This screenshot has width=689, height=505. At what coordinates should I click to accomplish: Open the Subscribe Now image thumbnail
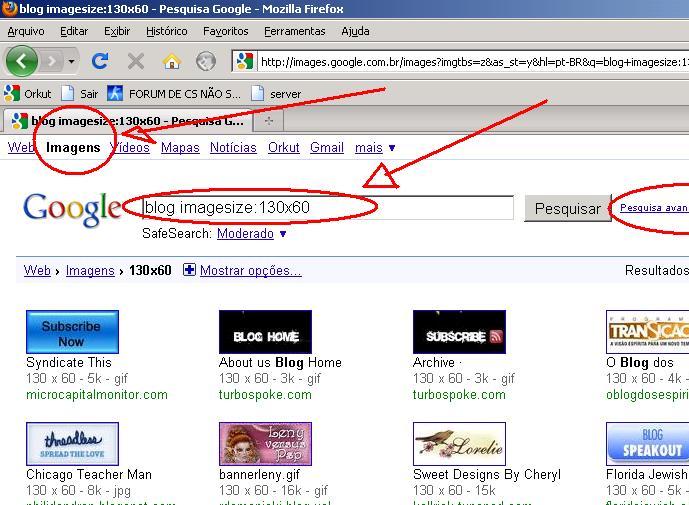[72, 332]
